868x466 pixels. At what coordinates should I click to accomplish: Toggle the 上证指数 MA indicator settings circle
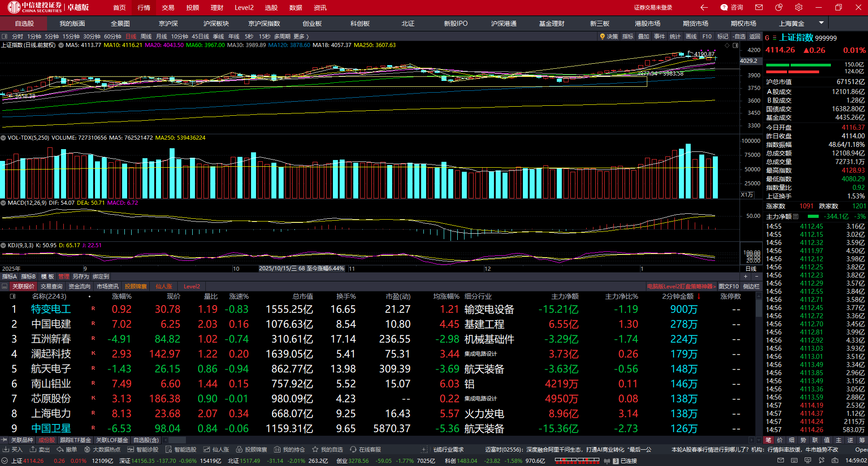61,45
